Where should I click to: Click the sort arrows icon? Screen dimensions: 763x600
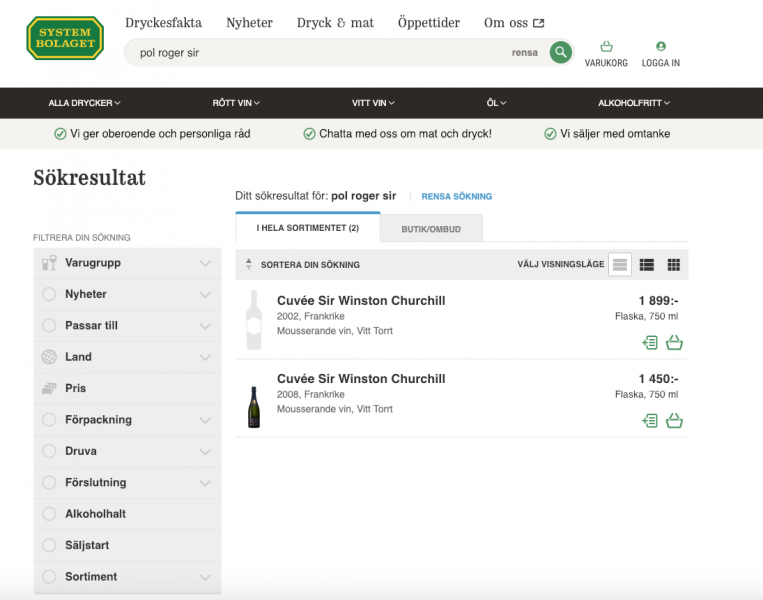tap(249, 264)
